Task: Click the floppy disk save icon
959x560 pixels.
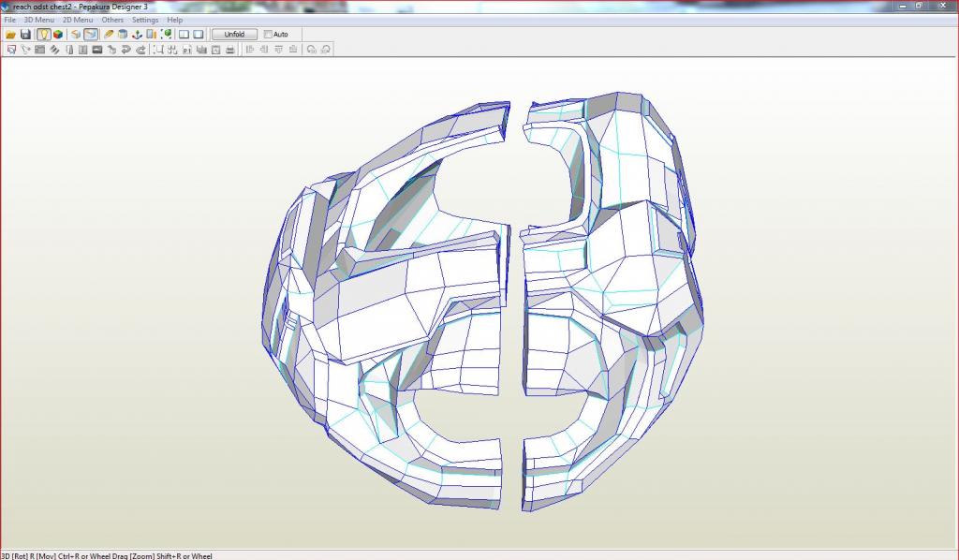Action: [x=25, y=35]
